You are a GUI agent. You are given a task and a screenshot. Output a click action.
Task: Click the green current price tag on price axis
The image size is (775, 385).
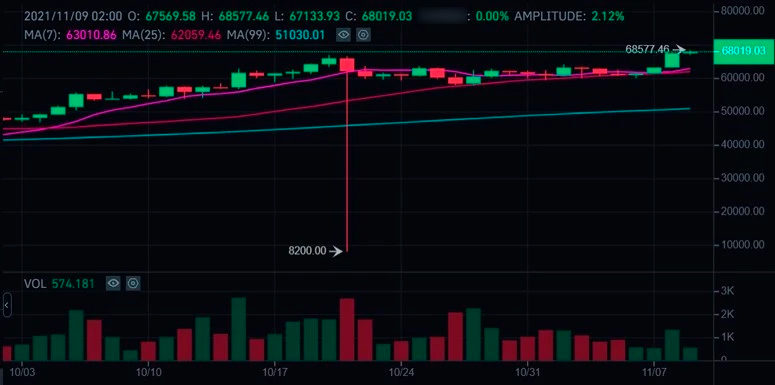coord(744,50)
